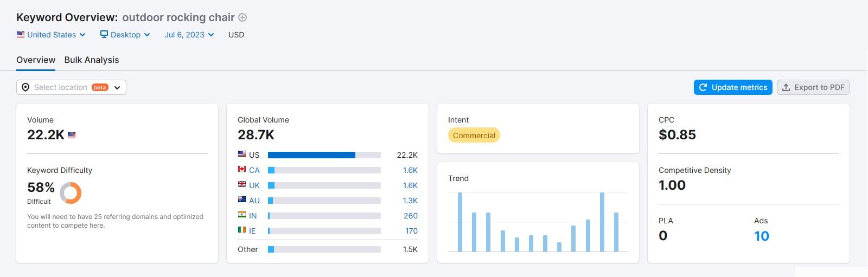Switch to the Overview tab
Image resolution: width=868 pixels, height=277 pixels.
36,60
